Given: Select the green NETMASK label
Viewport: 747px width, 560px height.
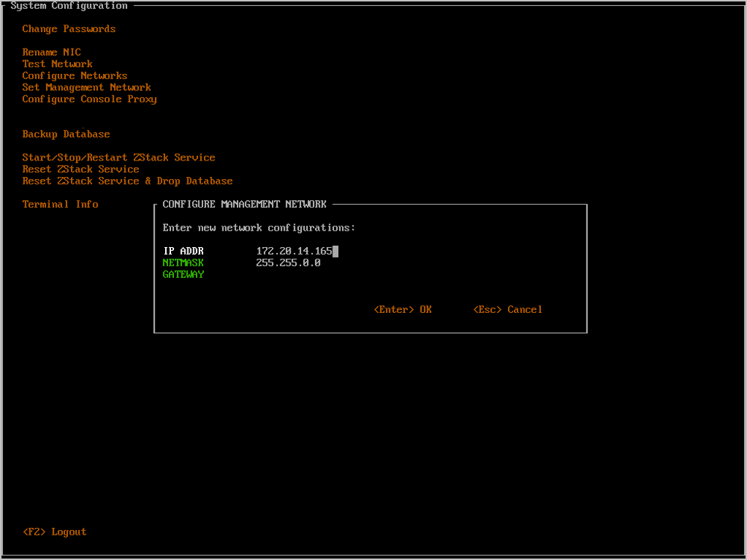Looking at the screenshot, I should 183,263.
